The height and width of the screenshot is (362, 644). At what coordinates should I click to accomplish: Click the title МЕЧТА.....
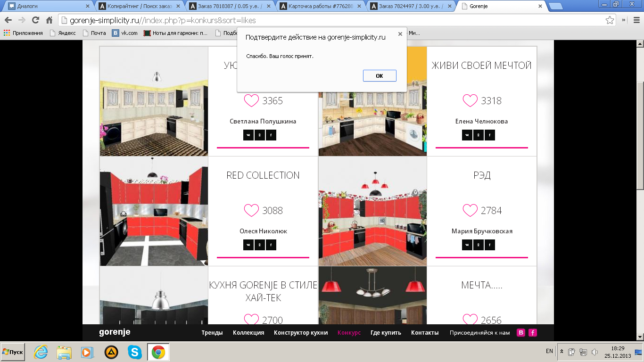click(482, 285)
